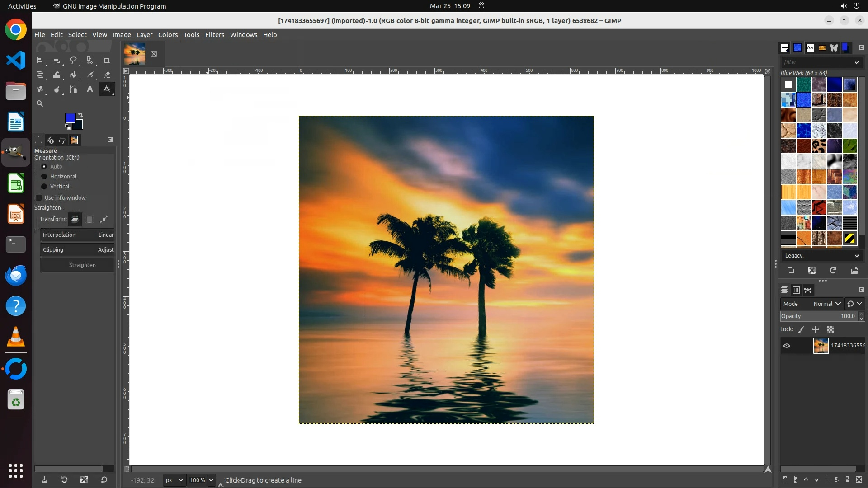This screenshot has height=488, width=868.
Task: Select the Horizontal orientation option
Action: click(44, 177)
